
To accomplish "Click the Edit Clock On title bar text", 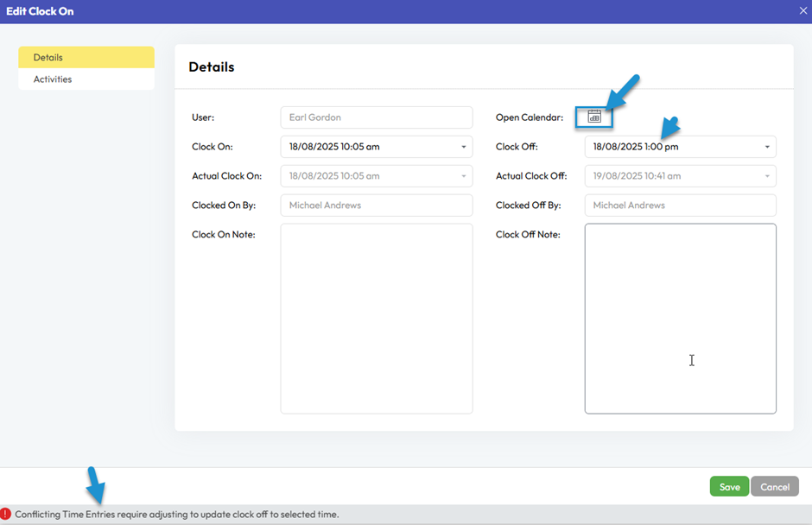I will tap(40, 11).
